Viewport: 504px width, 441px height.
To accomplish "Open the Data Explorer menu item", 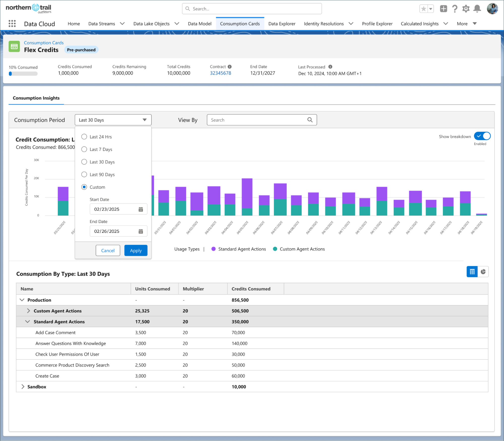I will coord(282,23).
